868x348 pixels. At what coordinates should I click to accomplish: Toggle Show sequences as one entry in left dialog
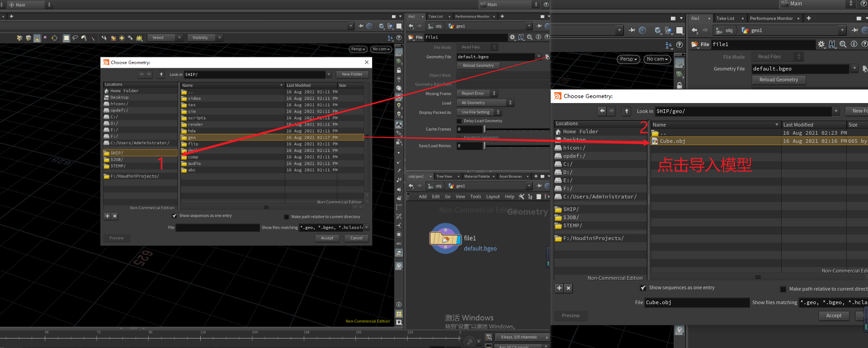(175, 216)
